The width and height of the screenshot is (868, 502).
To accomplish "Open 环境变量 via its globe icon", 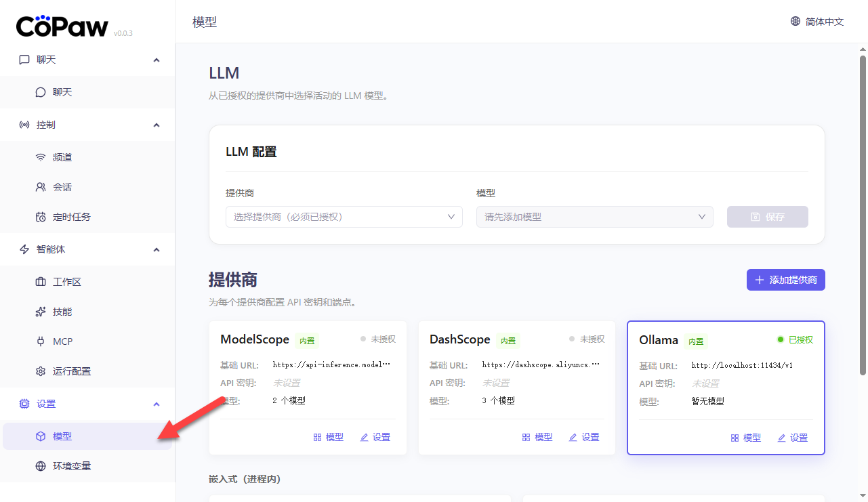I will point(41,466).
